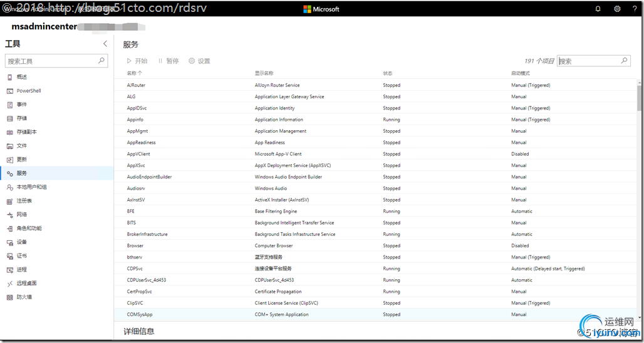Click the Microsoft logo in the header

pyautogui.click(x=321, y=9)
